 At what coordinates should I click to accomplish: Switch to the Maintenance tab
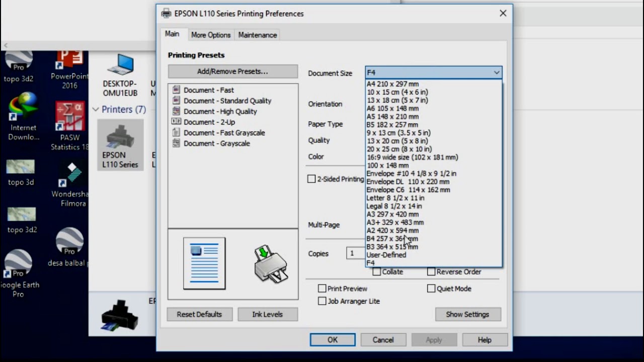point(258,35)
